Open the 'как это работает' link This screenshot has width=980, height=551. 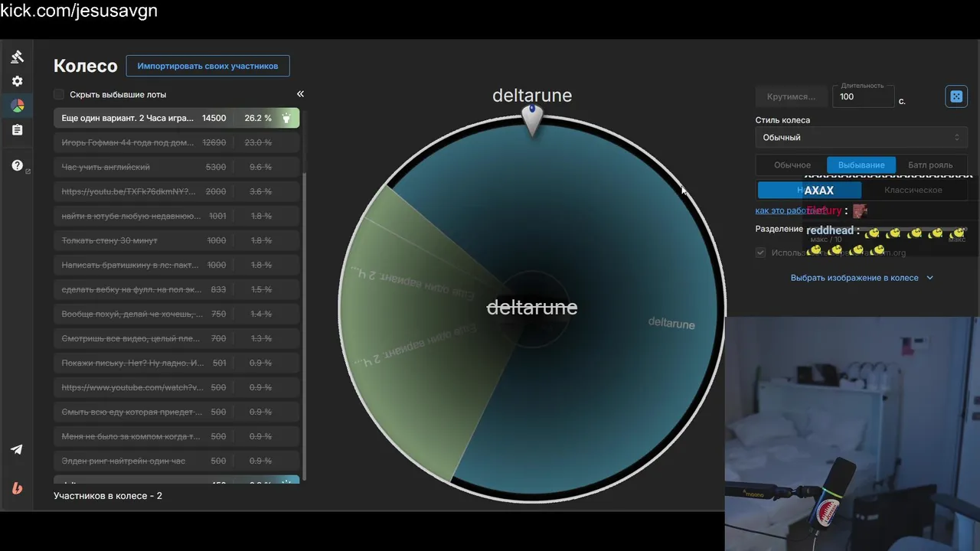click(790, 210)
